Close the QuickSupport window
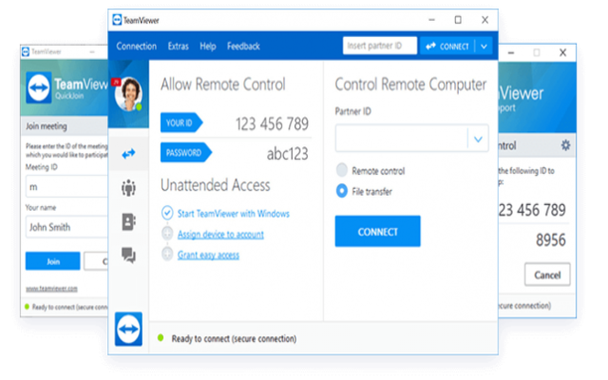This screenshot has width=608, height=380. pos(563,53)
